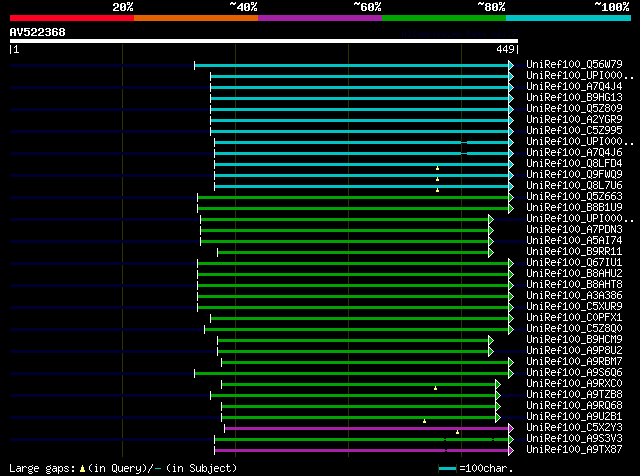This screenshot has height=476, width=640.
Task: Click the cyan alignment bar of UniRef100_Q56W79
Action: pos(351,65)
